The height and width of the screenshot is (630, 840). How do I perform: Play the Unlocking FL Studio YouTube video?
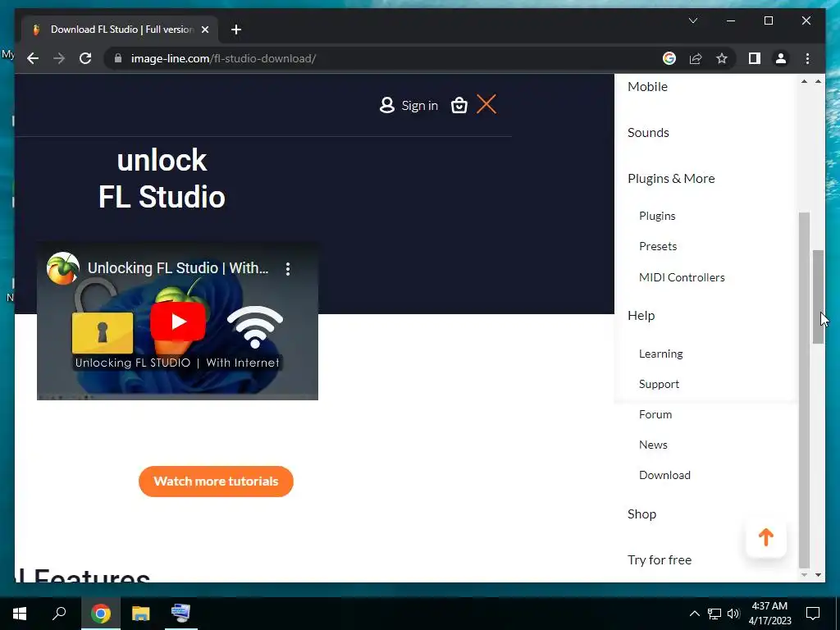pyautogui.click(x=178, y=322)
